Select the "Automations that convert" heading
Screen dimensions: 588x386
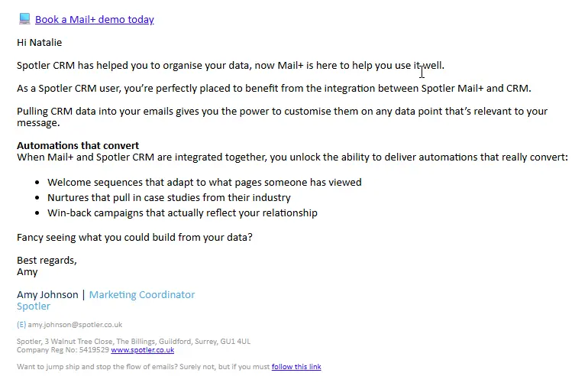[78, 145]
